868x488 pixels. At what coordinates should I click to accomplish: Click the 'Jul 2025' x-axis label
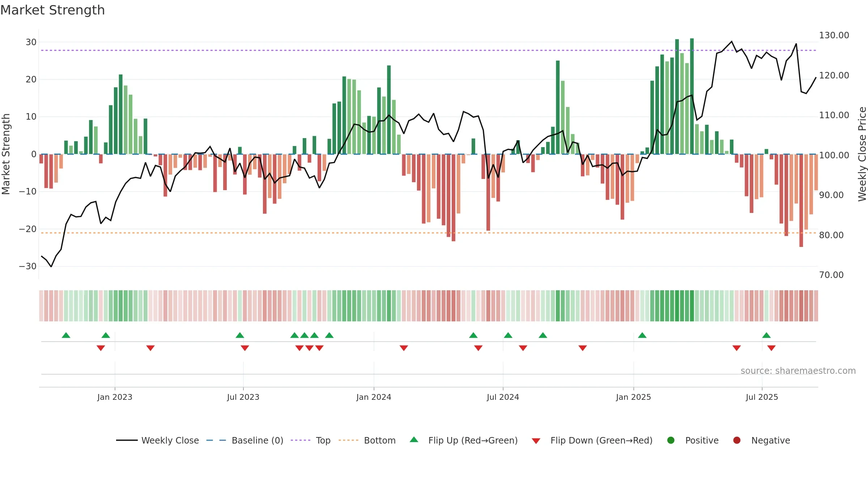tap(762, 397)
